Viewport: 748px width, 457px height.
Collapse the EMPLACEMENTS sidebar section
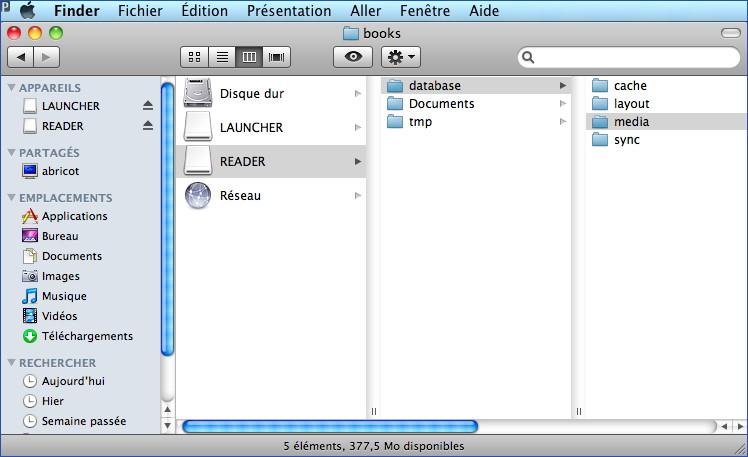pos(12,197)
